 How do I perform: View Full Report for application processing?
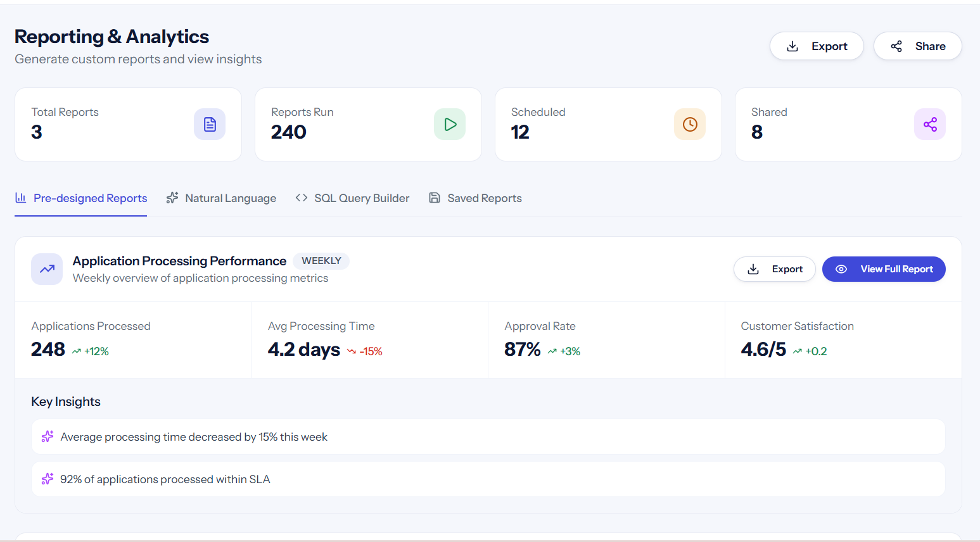[x=884, y=269]
